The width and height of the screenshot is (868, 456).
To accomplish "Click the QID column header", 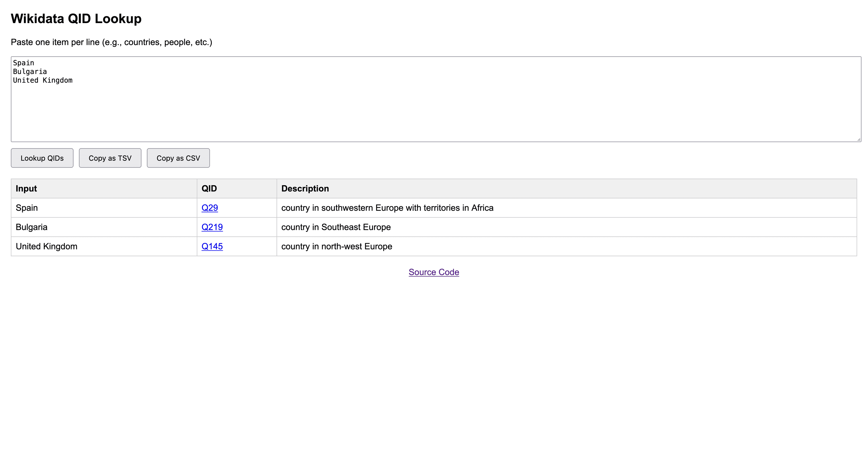I will [209, 188].
